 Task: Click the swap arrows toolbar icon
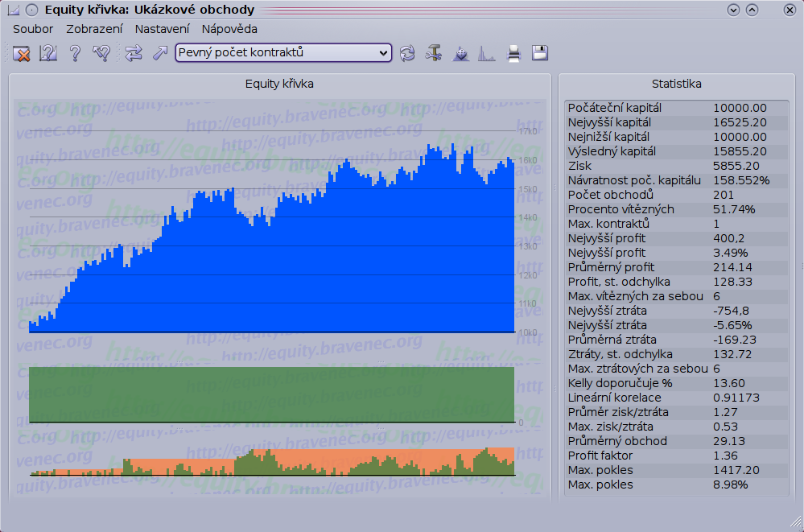point(134,54)
